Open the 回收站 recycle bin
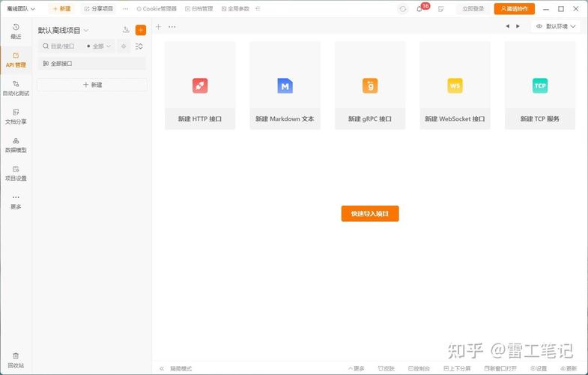This screenshot has width=588, height=375. [16, 360]
